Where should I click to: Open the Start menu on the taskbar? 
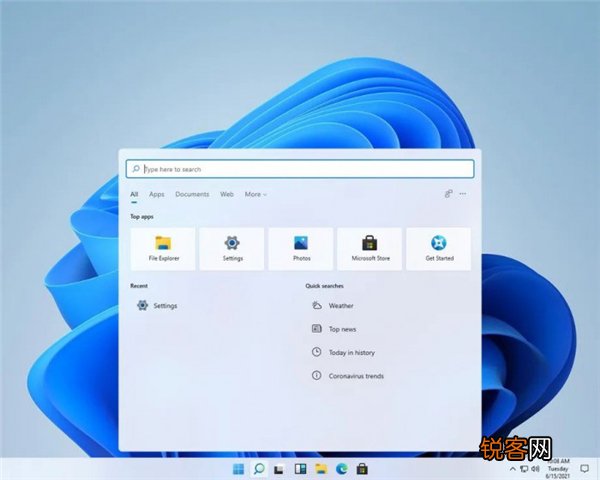coord(238,469)
